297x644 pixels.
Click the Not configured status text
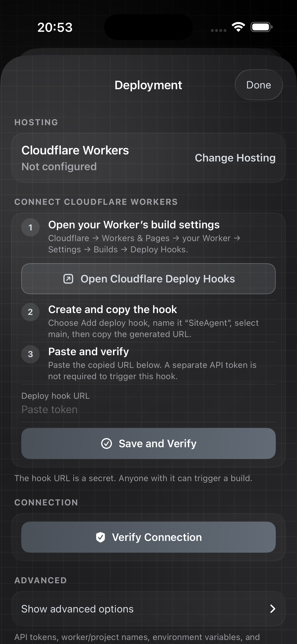(x=59, y=166)
